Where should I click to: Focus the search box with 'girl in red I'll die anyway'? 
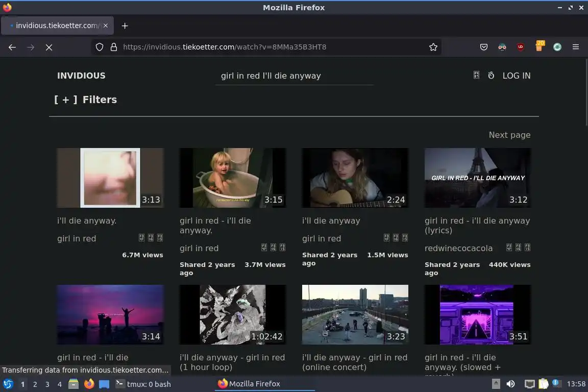[x=295, y=76]
